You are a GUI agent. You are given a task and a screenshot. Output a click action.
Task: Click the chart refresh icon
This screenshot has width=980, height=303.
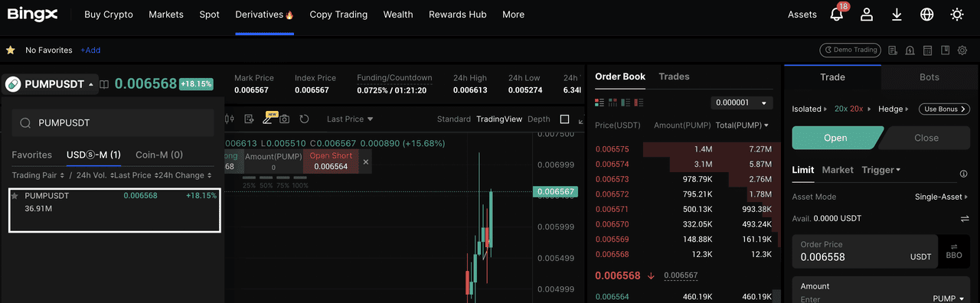pyautogui.click(x=304, y=119)
